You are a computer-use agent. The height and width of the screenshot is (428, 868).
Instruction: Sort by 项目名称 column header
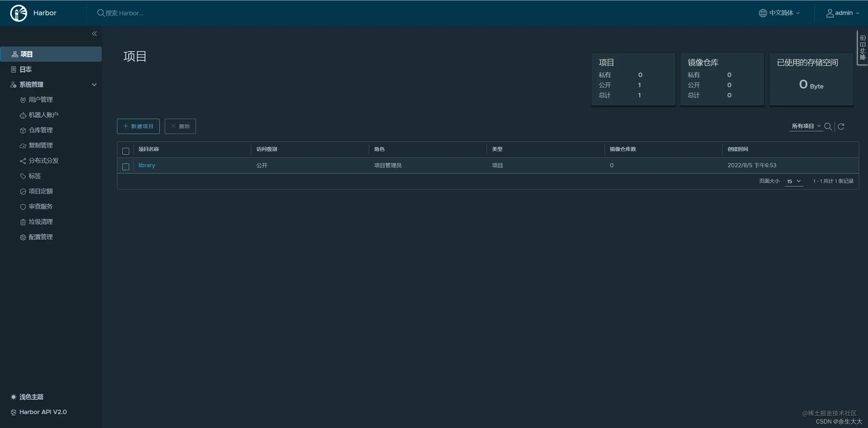tap(149, 149)
